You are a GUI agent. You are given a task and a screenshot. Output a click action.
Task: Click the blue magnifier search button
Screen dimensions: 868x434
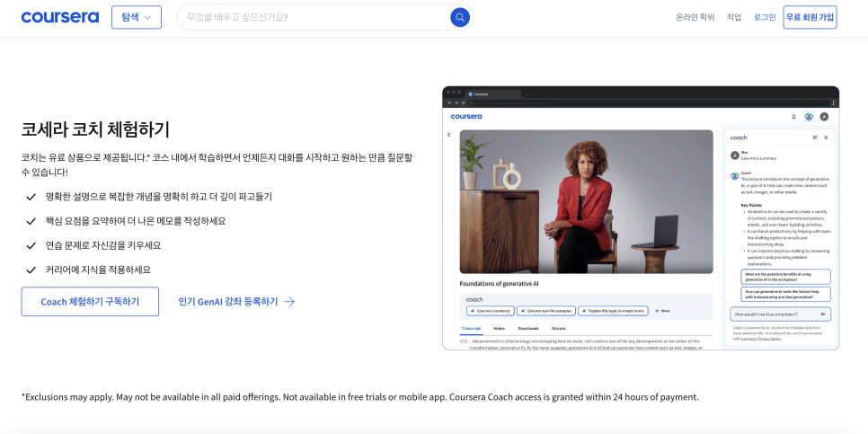(459, 17)
